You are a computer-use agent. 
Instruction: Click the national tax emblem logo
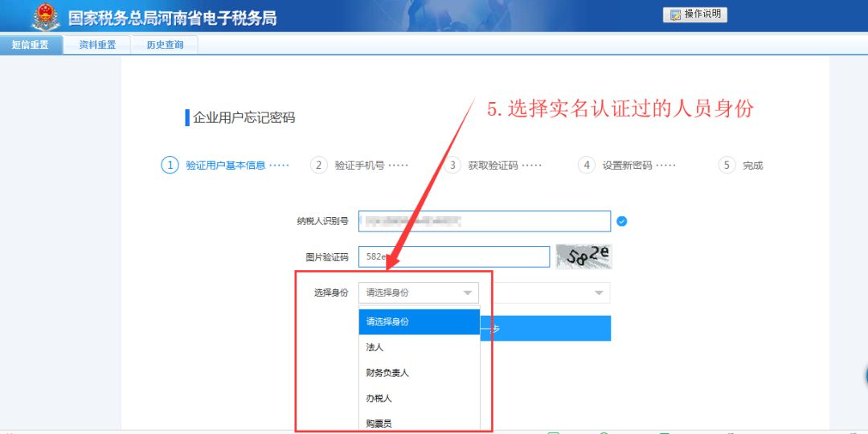click(45, 15)
